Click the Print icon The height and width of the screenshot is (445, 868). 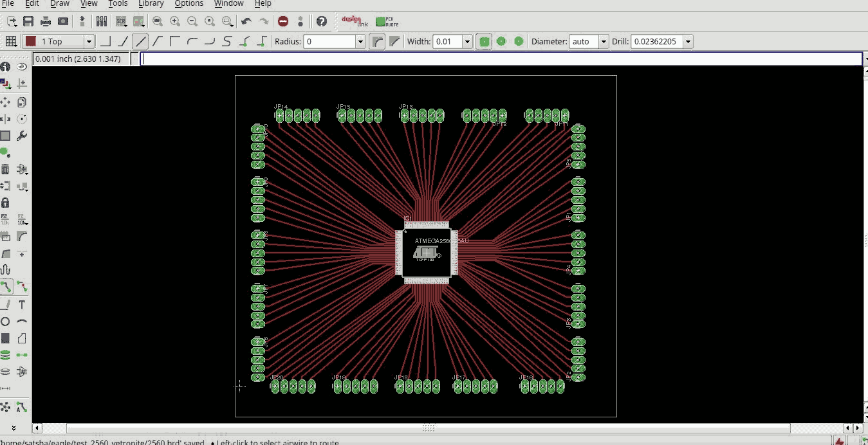coord(46,21)
